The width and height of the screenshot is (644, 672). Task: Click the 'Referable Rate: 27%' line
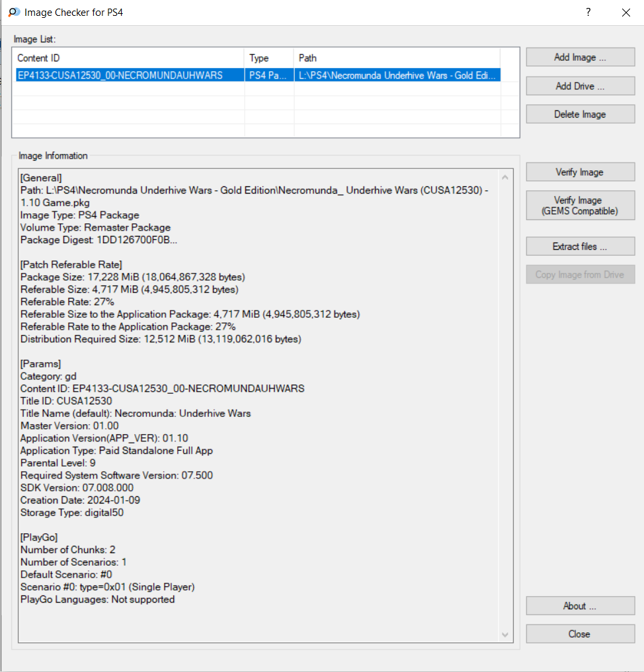(x=67, y=302)
